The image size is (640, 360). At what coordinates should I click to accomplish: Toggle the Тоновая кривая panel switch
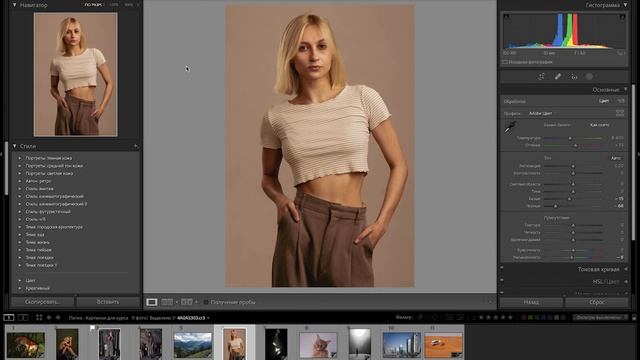pyautogui.click(x=502, y=268)
